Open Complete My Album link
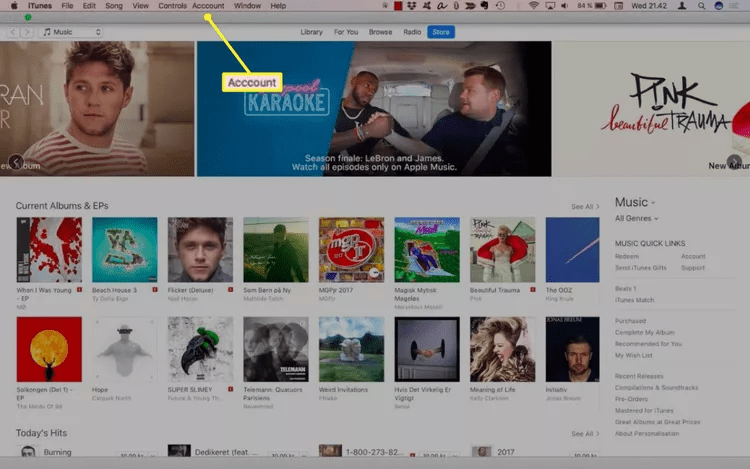 644,332
